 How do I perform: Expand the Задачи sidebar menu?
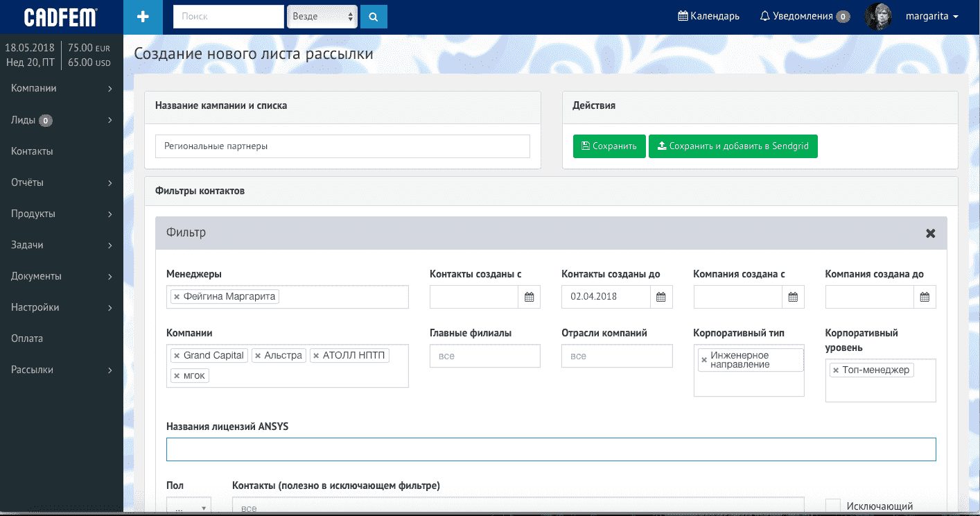pyautogui.click(x=62, y=245)
